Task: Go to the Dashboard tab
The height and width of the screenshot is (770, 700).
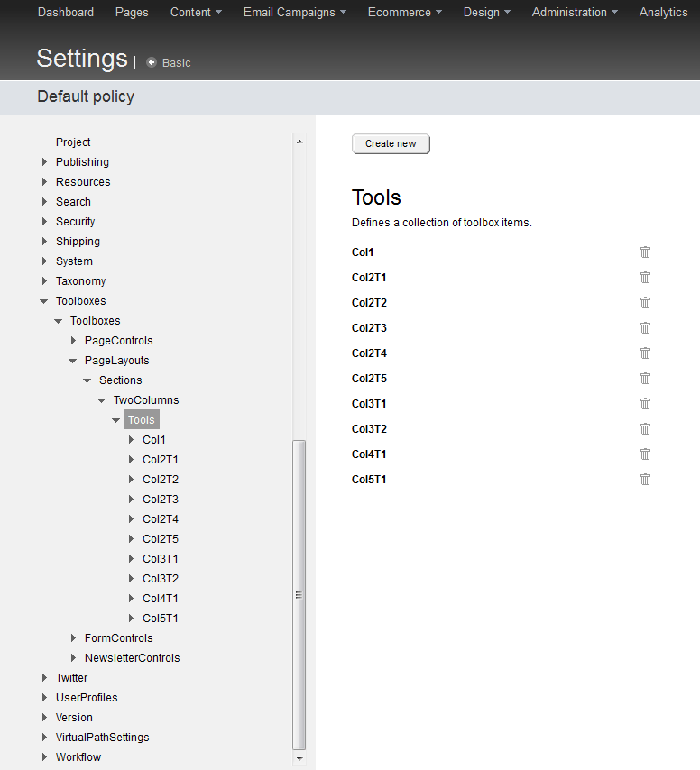Action: tap(66, 13)
